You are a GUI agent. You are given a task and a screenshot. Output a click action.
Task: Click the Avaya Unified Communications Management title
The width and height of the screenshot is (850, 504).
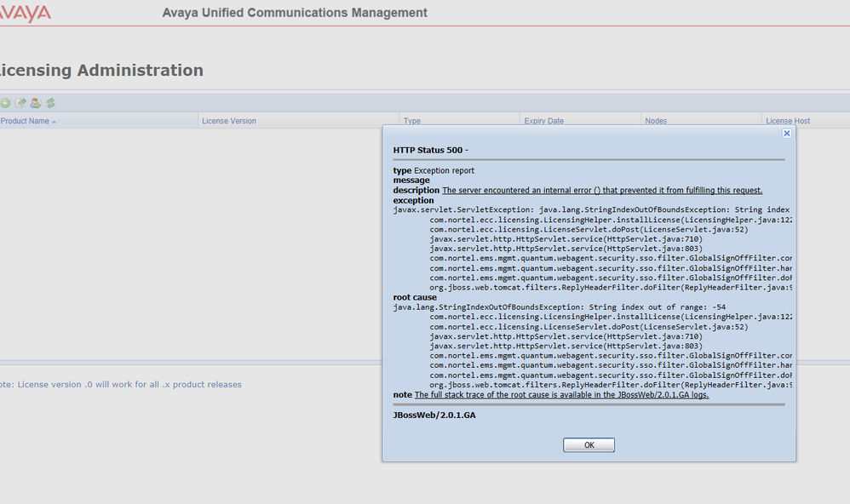click(295, 13)
